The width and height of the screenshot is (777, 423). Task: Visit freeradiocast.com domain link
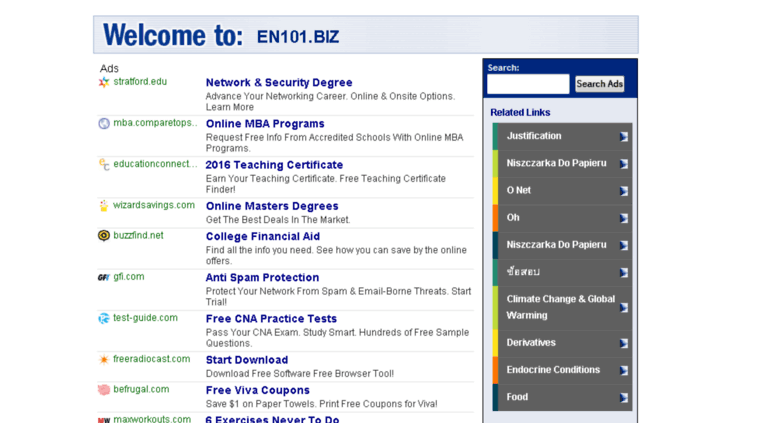(x=152, y=359)
